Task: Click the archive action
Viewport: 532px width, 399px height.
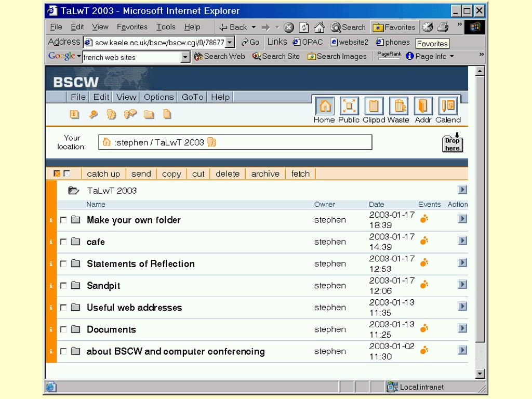Action: coord(265,174)
